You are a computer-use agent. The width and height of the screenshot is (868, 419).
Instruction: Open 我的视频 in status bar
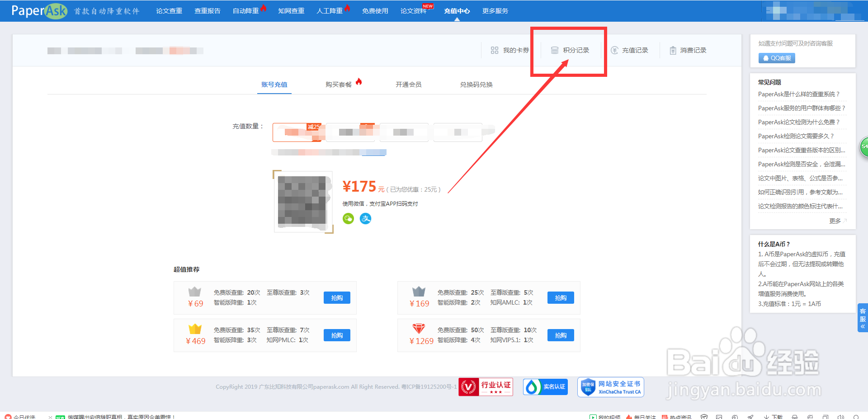(x=605, y=417)
